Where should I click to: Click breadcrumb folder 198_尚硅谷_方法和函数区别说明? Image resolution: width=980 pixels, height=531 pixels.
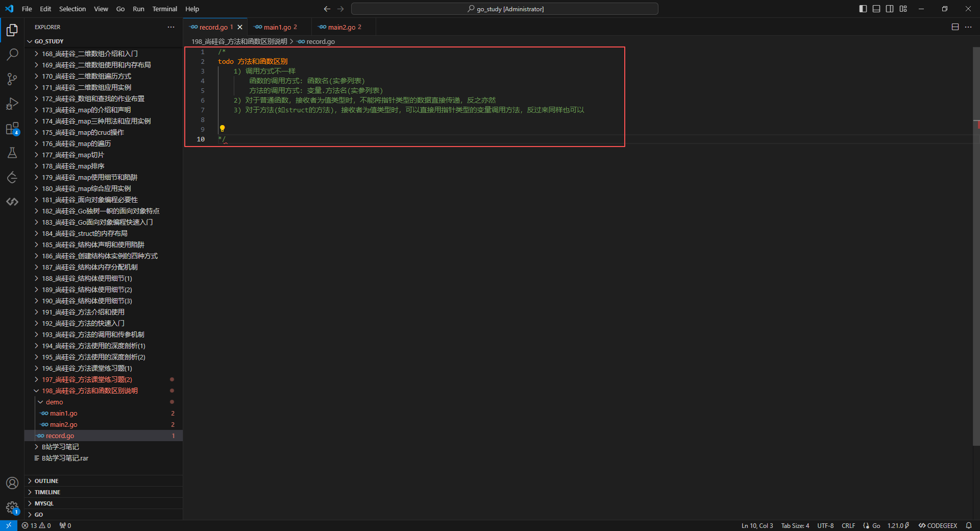[x=239, y=41]
